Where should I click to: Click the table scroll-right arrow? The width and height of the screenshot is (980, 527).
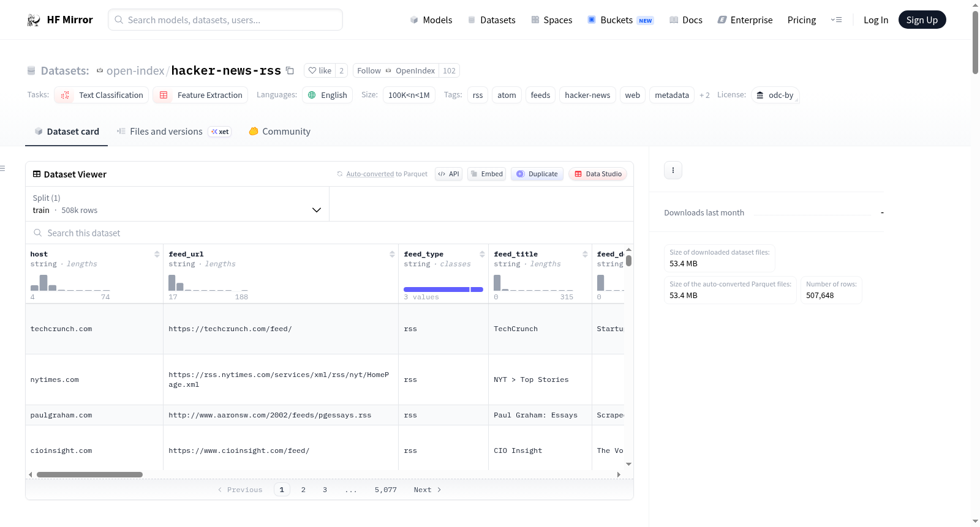[619, 474]
